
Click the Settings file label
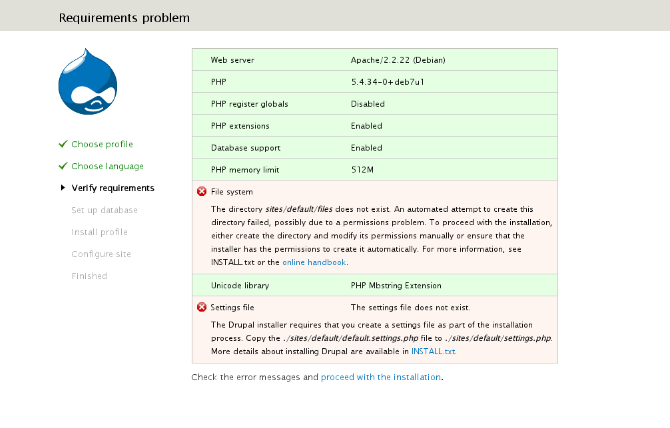pos(232,308)
